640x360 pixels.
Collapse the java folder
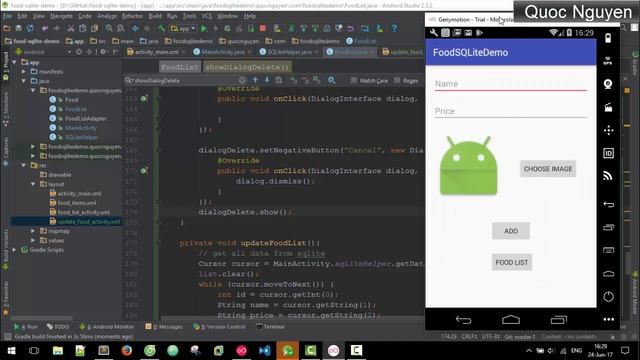[24, 81]
